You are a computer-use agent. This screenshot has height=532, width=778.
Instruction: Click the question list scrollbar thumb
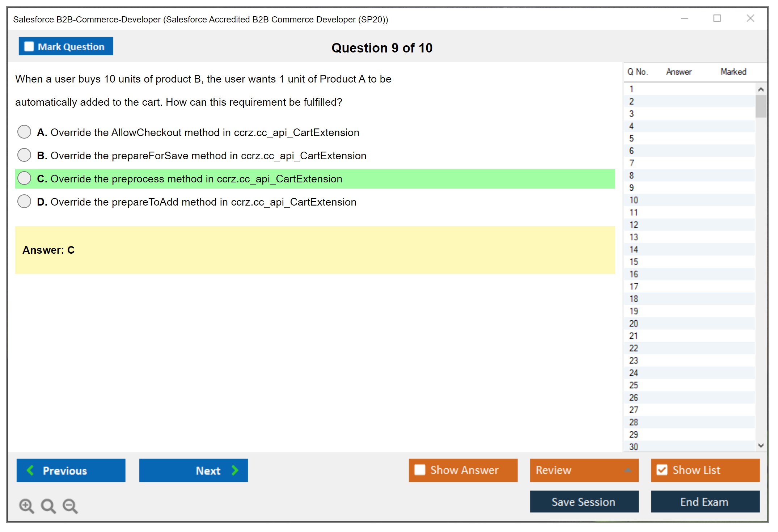point(761,106)
